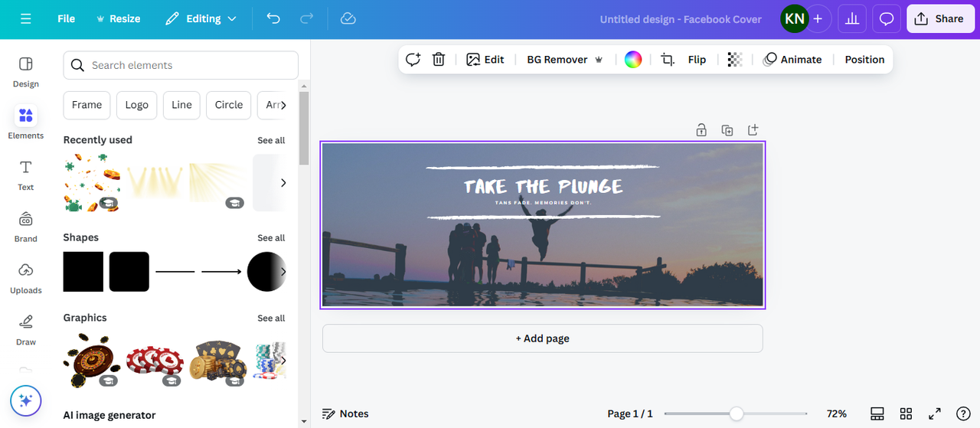Open the Flip options
The height and width of the screenshot is (428, 980).
(x=697, y=60)
